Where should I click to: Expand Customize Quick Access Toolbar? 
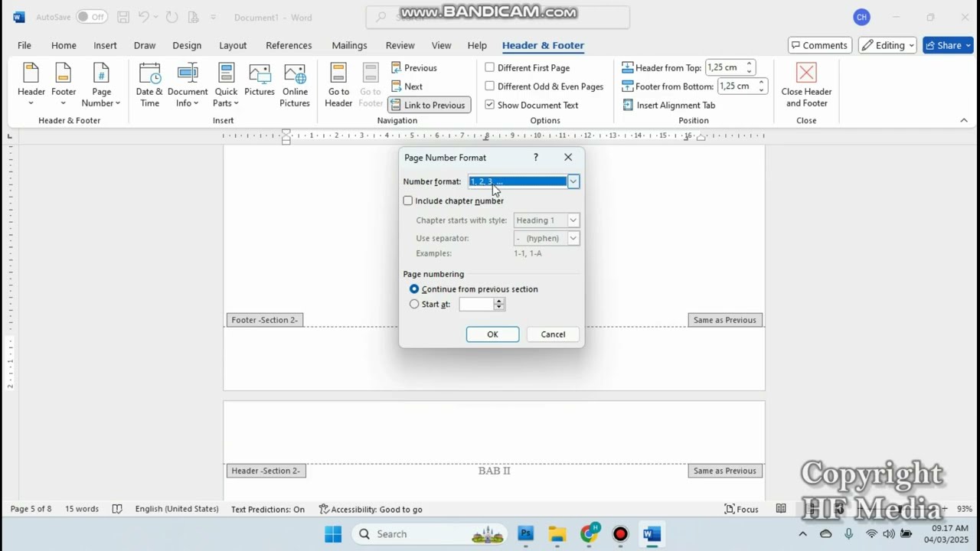coord(214,17)
